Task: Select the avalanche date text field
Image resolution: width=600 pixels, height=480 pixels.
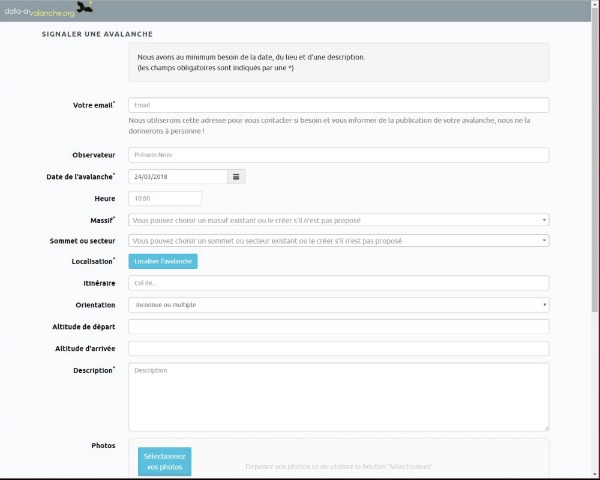Action: click(178, 177)
